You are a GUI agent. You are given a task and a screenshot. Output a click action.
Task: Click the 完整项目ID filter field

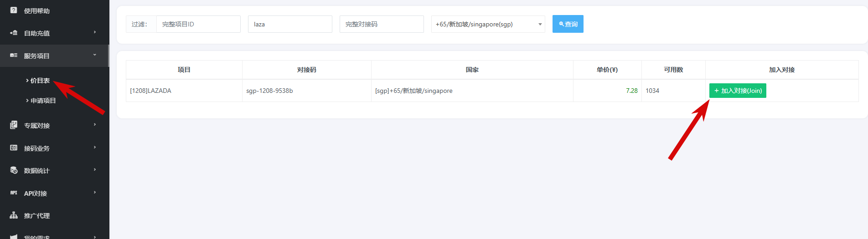198,24
